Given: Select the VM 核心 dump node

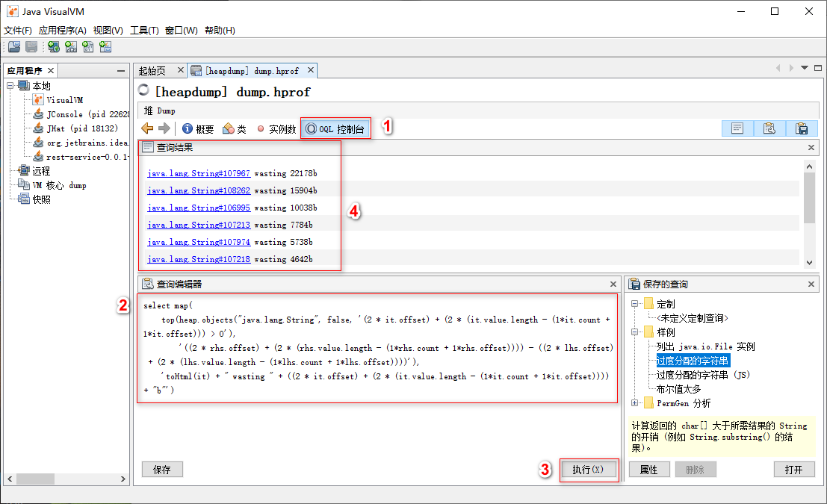Looking at the screenshot, I should (53, 185).
